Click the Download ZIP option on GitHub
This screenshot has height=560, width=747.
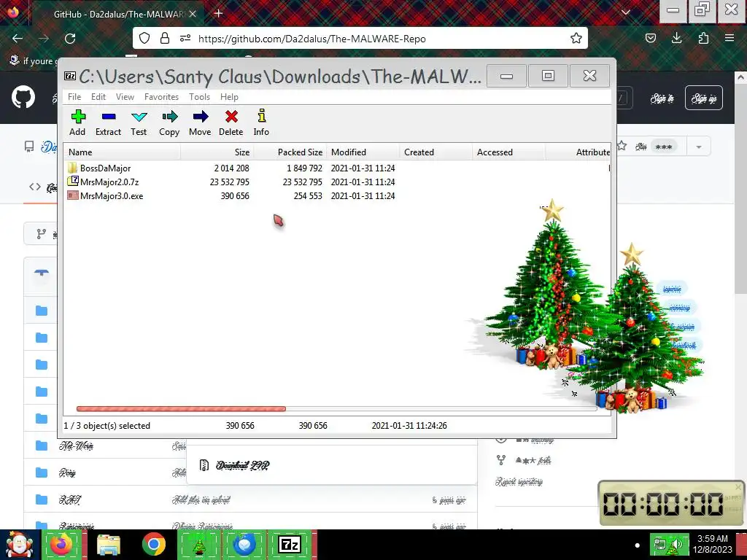coord(242,465)
